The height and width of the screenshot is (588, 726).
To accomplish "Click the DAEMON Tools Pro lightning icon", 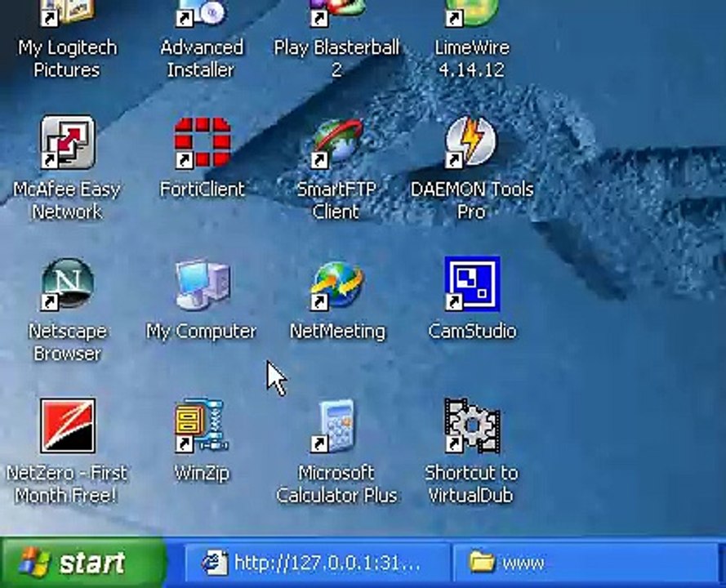I will click(472, 142).
